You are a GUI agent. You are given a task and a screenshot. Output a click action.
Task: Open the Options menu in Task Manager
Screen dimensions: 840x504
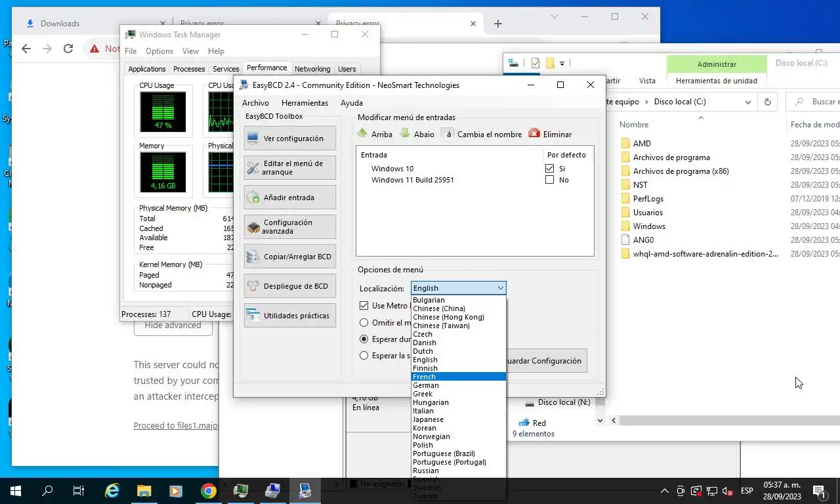tap(159, 51)
